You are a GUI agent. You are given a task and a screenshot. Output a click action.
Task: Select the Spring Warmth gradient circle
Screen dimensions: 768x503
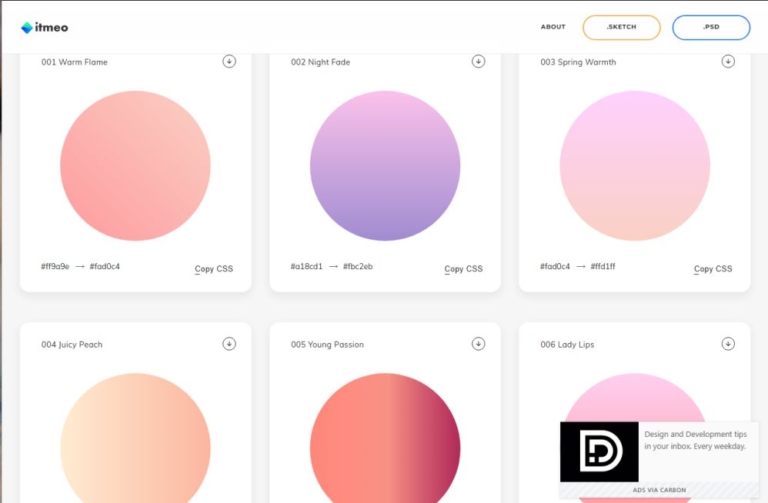click(x=635, y=166)
